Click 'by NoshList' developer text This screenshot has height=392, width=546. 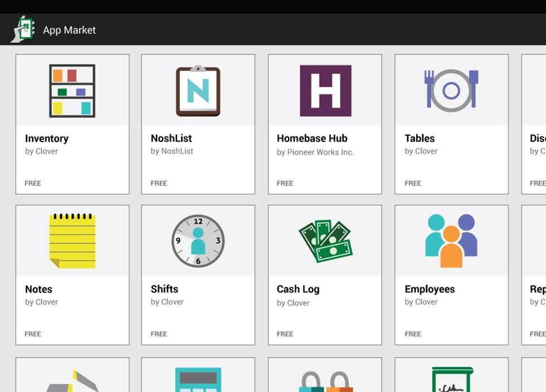pyautogui.click(x=172, y=151)
